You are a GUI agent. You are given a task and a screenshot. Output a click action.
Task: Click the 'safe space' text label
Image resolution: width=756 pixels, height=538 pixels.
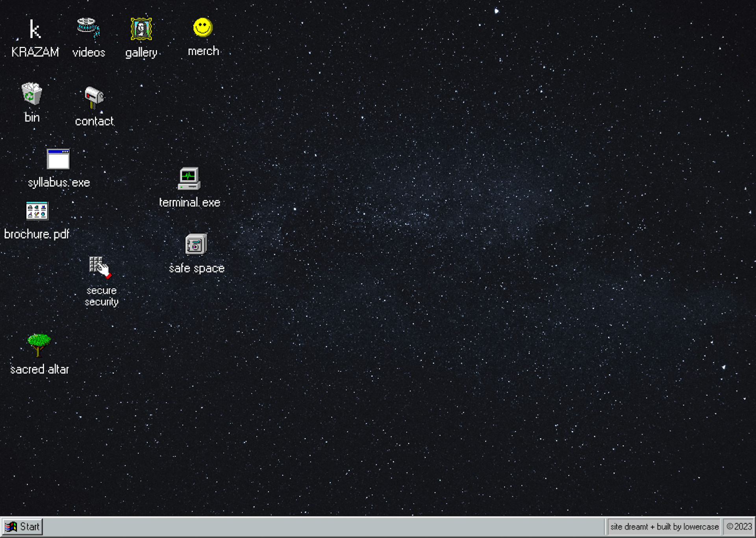coord(196,268)
